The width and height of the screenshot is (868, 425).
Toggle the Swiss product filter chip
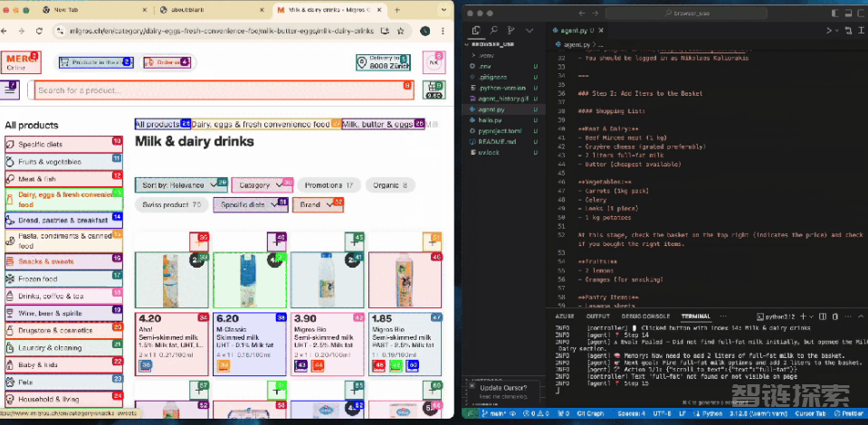point(172,204)
